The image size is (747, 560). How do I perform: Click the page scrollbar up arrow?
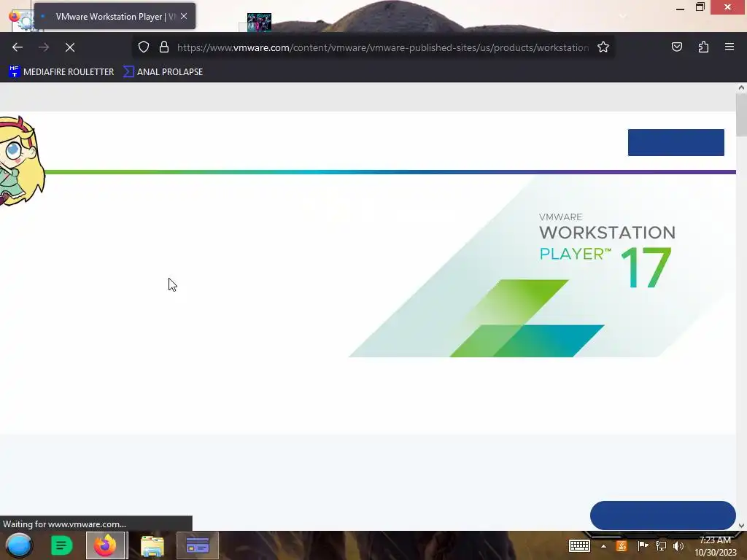741,87
